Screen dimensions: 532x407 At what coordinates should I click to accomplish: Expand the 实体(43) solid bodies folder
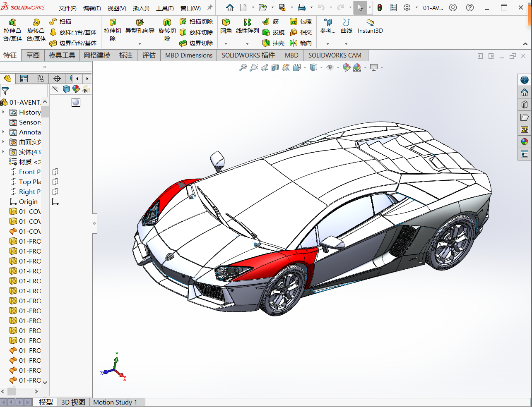3,152
